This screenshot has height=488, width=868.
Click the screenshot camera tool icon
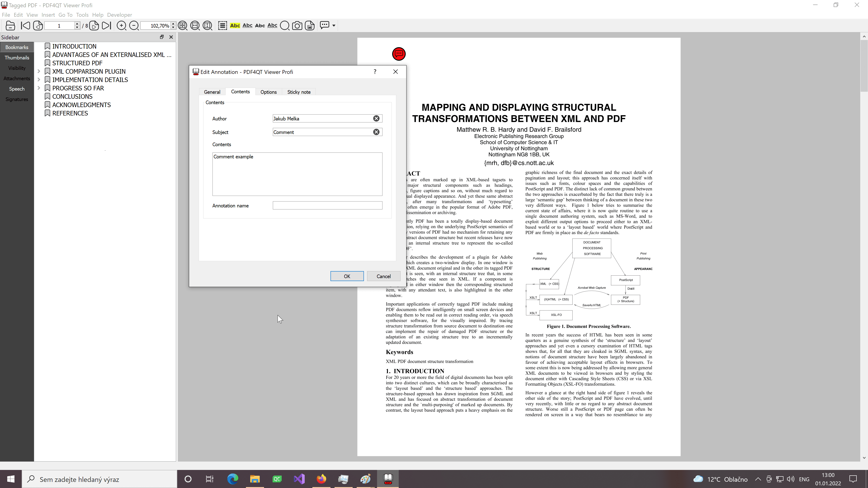pyautogui.click(x=297, y=26)
